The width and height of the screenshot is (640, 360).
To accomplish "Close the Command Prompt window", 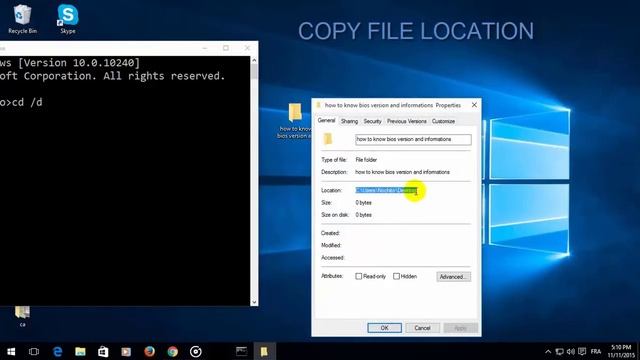I will point(247,48).
